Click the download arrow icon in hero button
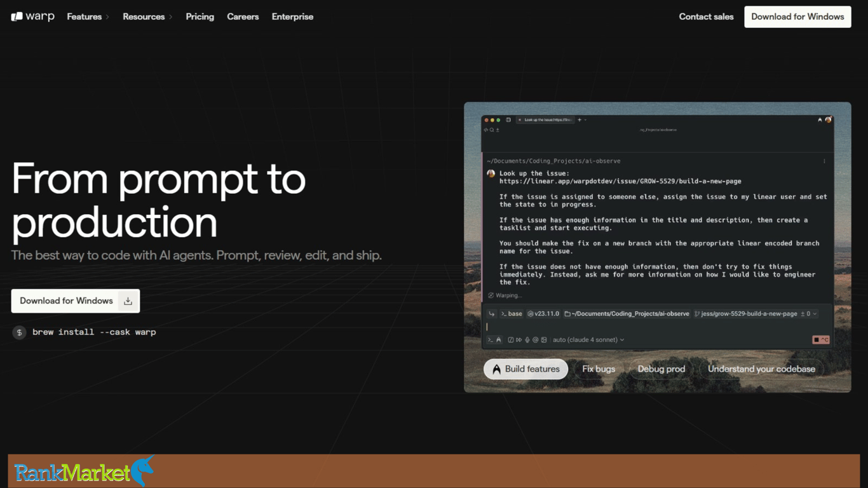This screenshot has height=488, width=868. pos(128,301)
